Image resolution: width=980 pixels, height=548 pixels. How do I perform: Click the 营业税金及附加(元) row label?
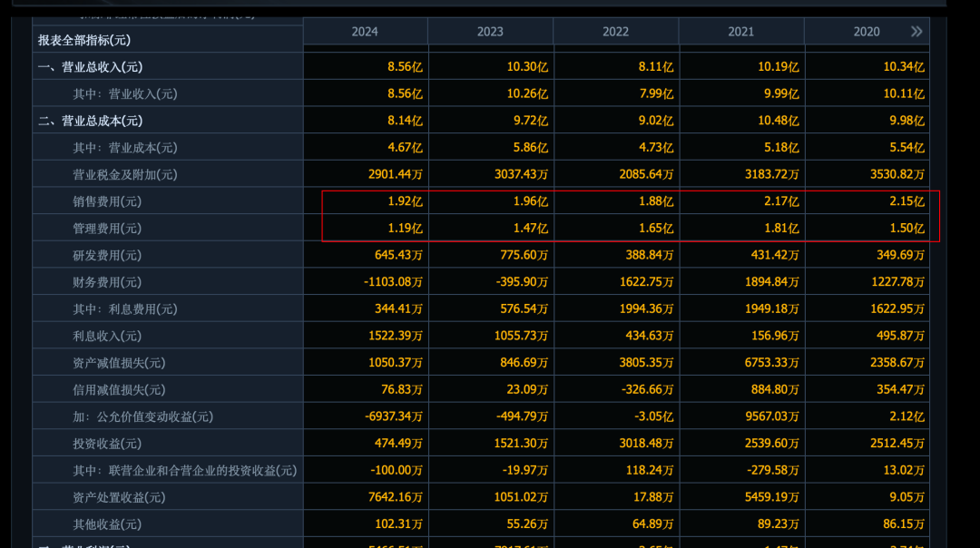(x=125, y=174)
